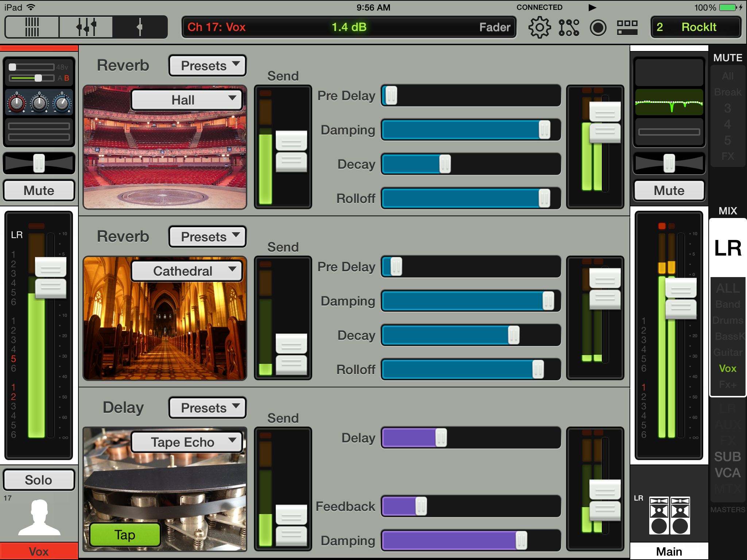This screenshot has height=560, width=747.
Task: Switch to overview bars view icon
Action: [x=32, y=27]
